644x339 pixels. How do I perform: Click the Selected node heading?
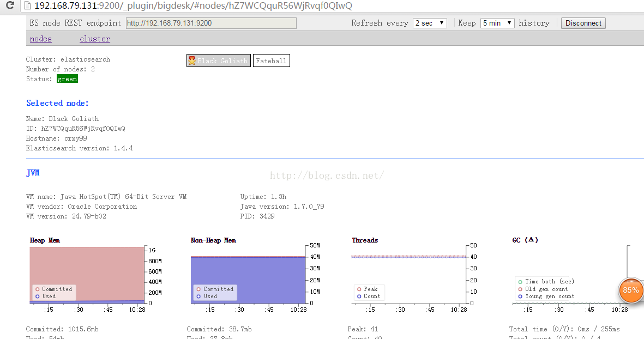57,103
